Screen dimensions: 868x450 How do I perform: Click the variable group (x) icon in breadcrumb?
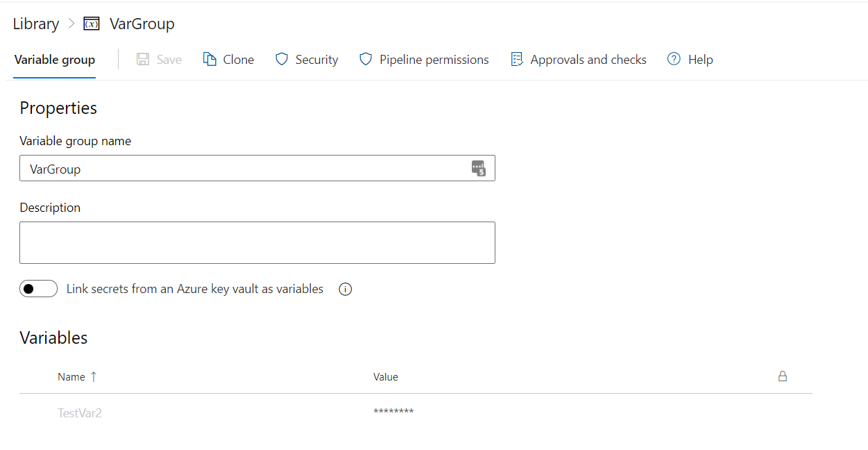pyautogui.click(x=90, y=24)
